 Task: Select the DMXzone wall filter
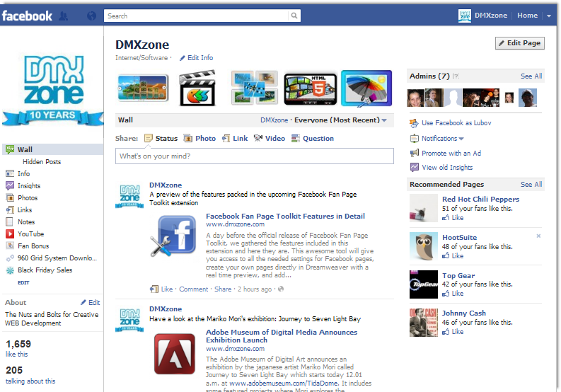coord(274,120)
